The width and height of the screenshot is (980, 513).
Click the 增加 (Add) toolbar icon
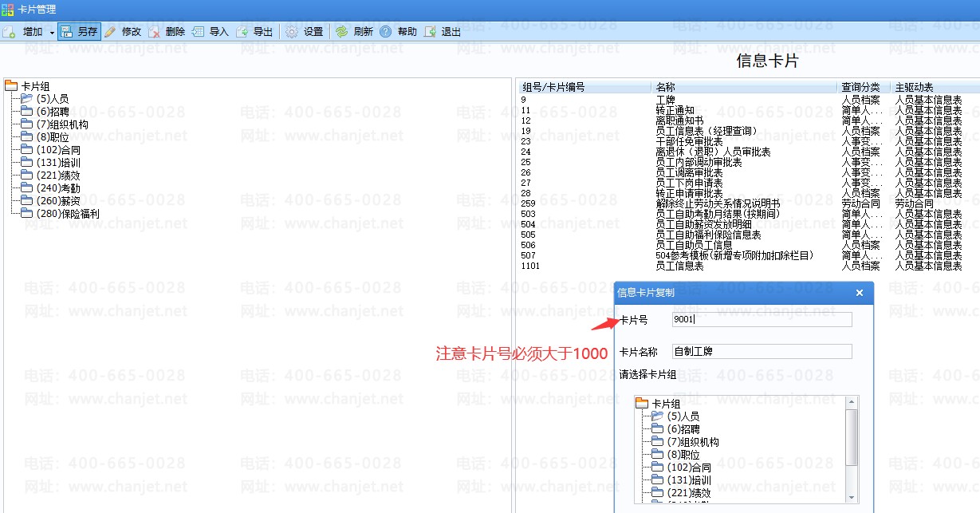10,32
